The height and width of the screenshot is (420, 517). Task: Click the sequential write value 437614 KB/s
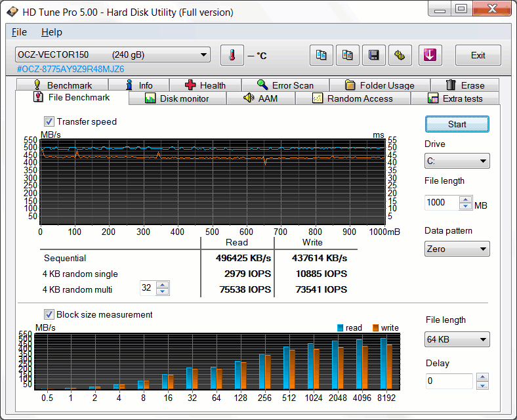tap(320, 258)
